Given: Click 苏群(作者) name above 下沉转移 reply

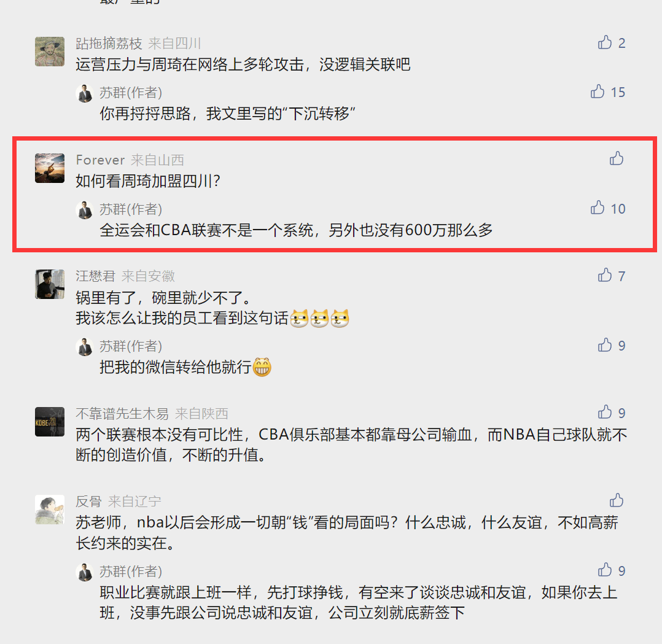Looking at the screenshot, I should pos(131,93).
